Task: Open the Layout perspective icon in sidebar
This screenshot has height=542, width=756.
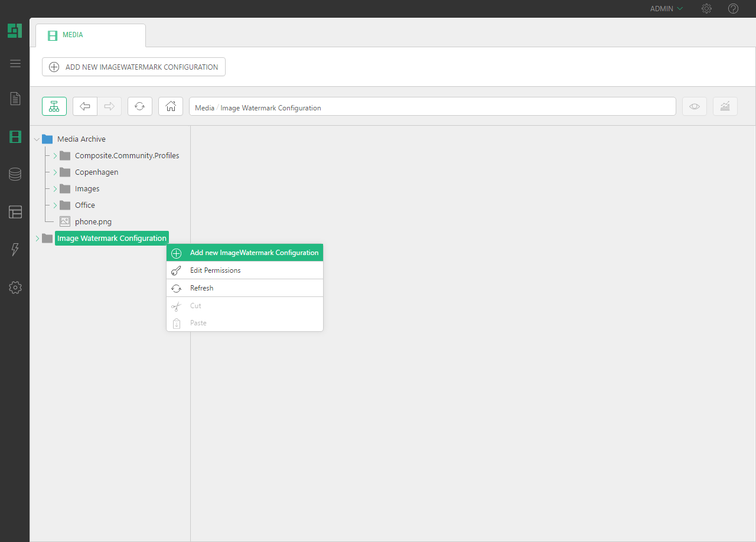Action: [15, 212]
